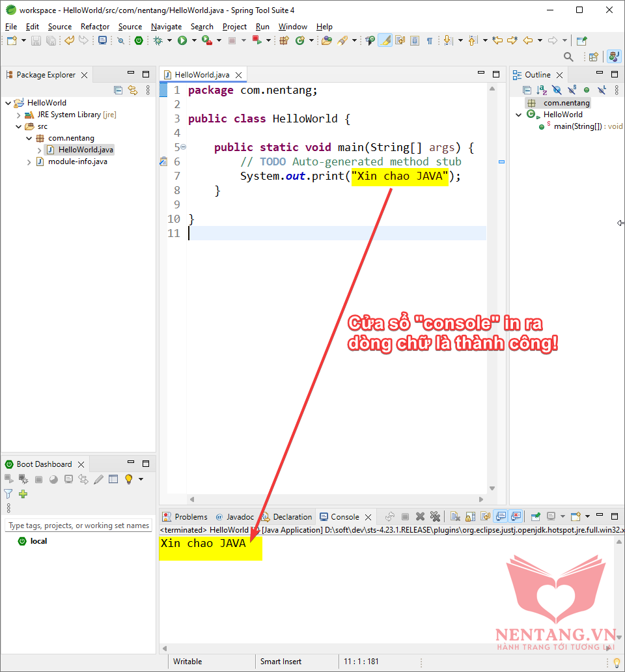Click Remove All Terminated Launches in Console
The image size is (625, 672).
pos(436,517)
